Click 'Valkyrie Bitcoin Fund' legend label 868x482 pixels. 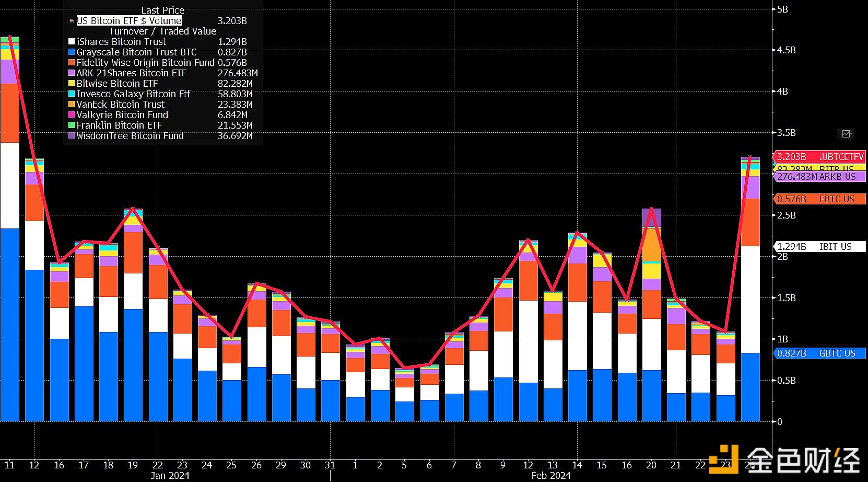(x=122, y=114)
